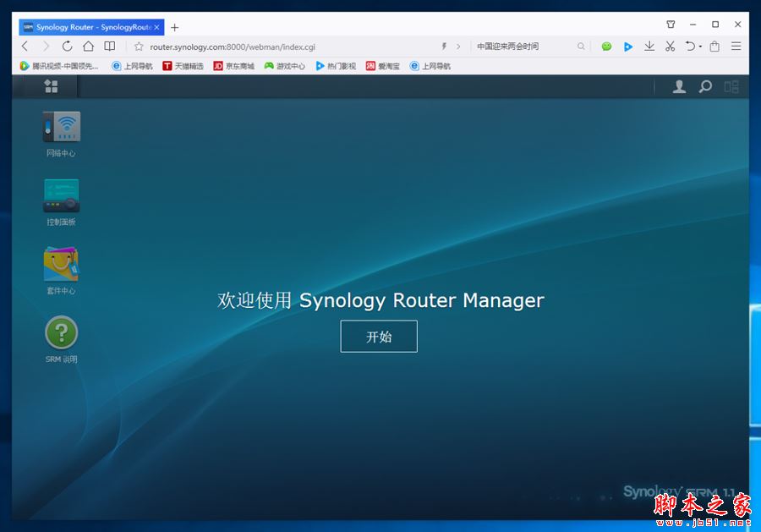Open the 热门影视 bookmark

336,65
